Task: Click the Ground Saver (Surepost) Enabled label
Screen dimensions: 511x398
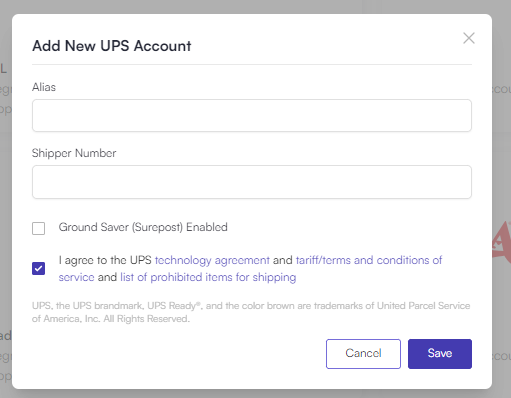Action: [x=143, y=227]
